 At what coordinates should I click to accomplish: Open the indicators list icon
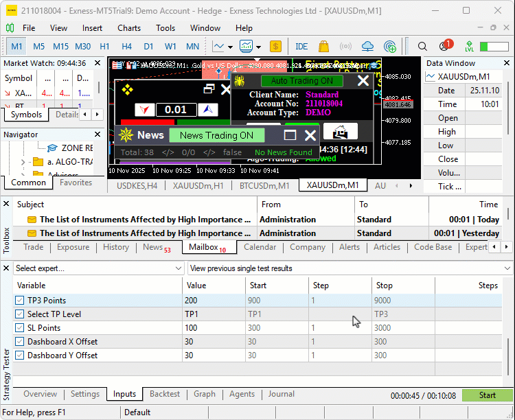(246, 46)
